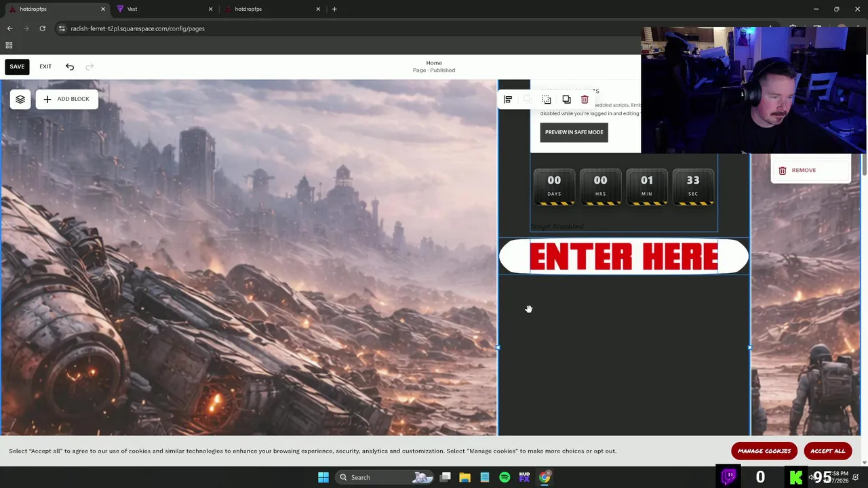Click the ADD BLOCK button
Screen dimensions: 868x488
[x=66, y=99]
